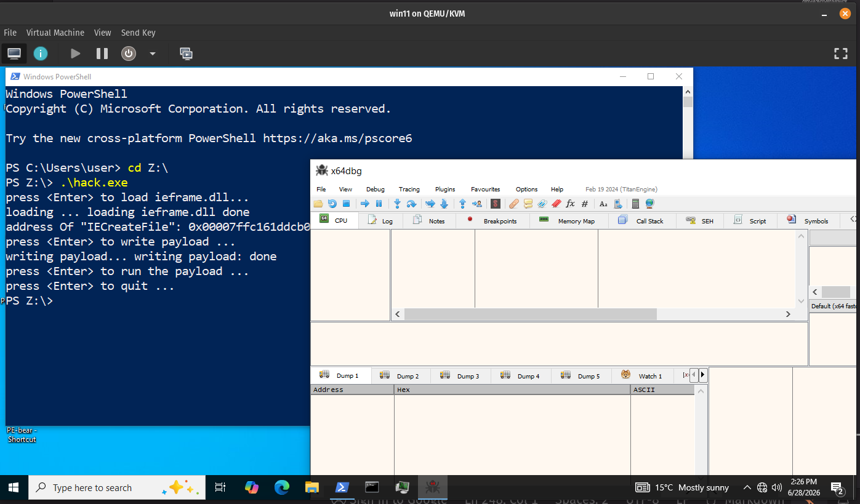Open a file in x64dbg toolbar
The height and width of the screenshot is (504, 860).
318,204
